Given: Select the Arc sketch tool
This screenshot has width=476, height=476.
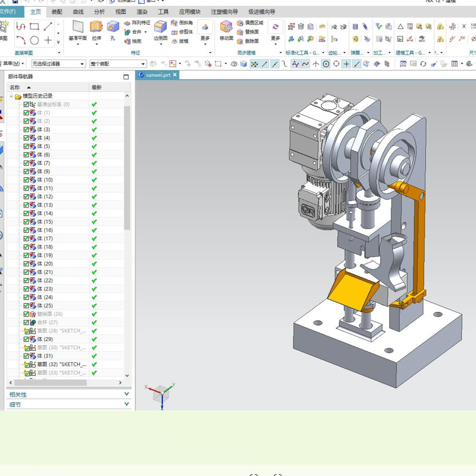Looking at the screenshot, I should [20, 40].
